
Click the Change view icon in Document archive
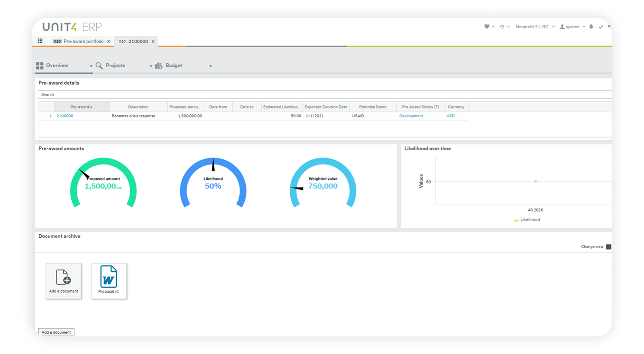click(x=609, y=246)
